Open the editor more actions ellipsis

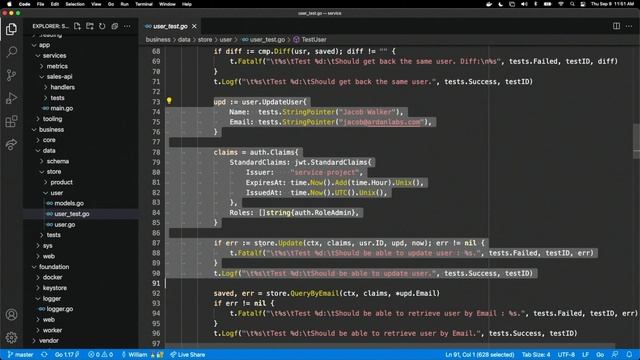tap(629, 26)
